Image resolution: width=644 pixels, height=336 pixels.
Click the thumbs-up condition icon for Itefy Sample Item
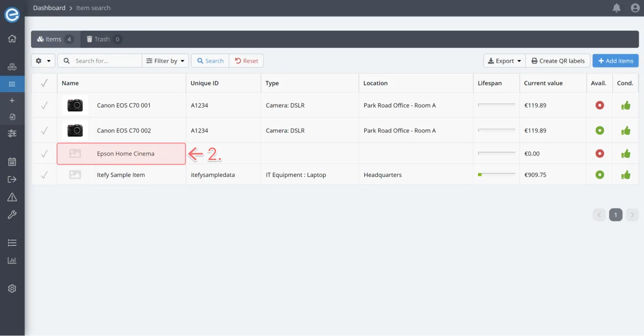tap(626, 175)
